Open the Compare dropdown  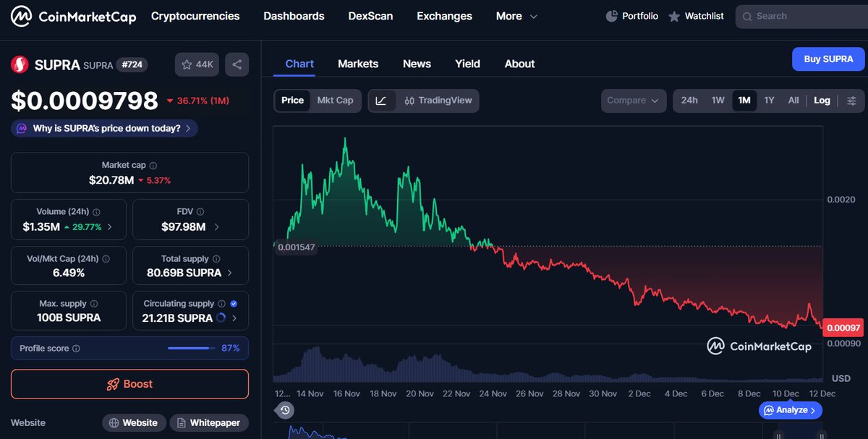tap(634, 101)
